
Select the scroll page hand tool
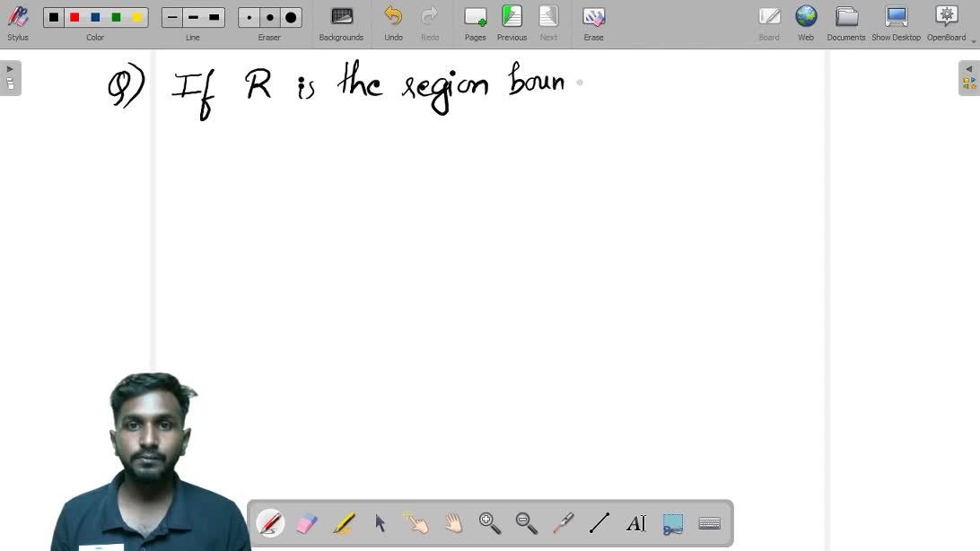coord(453,523)
